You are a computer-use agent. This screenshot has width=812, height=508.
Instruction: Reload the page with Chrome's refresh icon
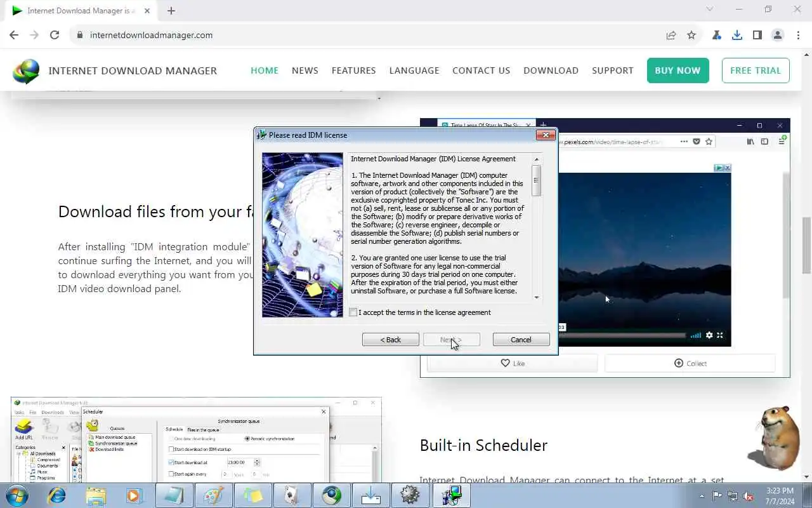coord(55,35)
